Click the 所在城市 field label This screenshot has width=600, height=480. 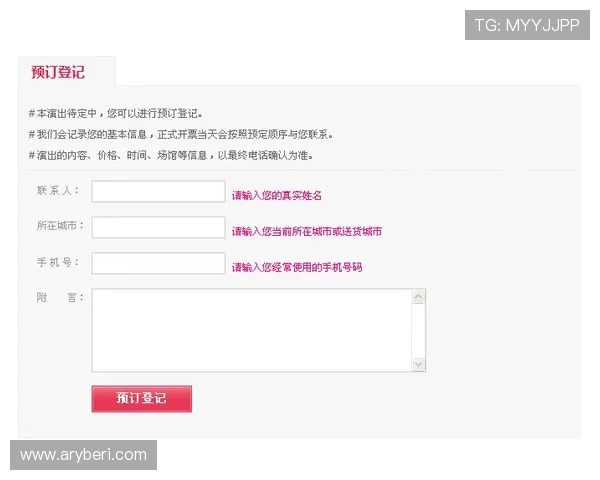tap(60, 225)
